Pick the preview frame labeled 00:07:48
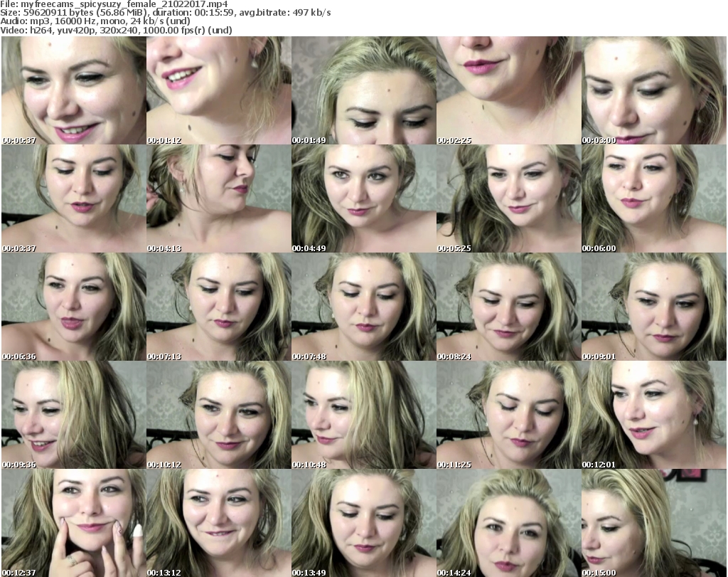728x577 pixels. 364,307
